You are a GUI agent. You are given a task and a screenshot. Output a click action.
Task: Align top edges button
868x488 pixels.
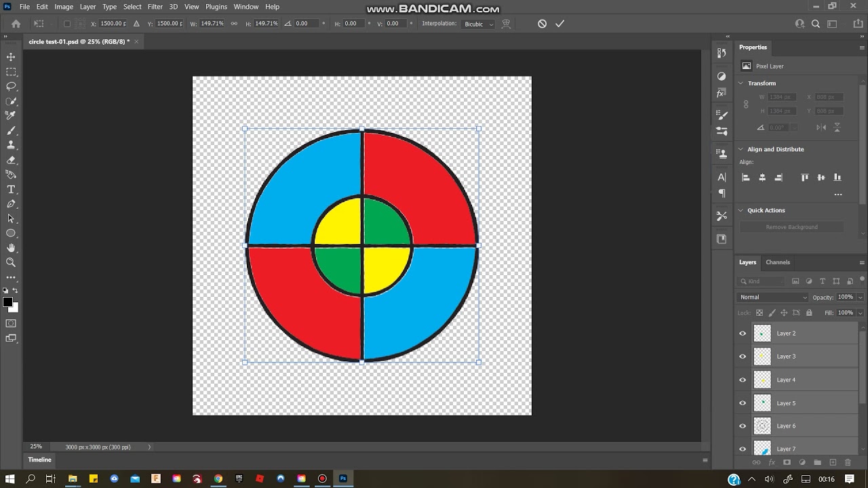pos(805,178)
